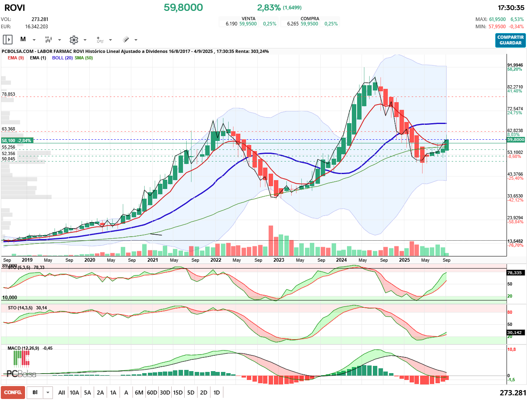This screenshot has width=532, height=401.
Task: Click the 78,335 stochastic value tag
Action: (516, 273)
